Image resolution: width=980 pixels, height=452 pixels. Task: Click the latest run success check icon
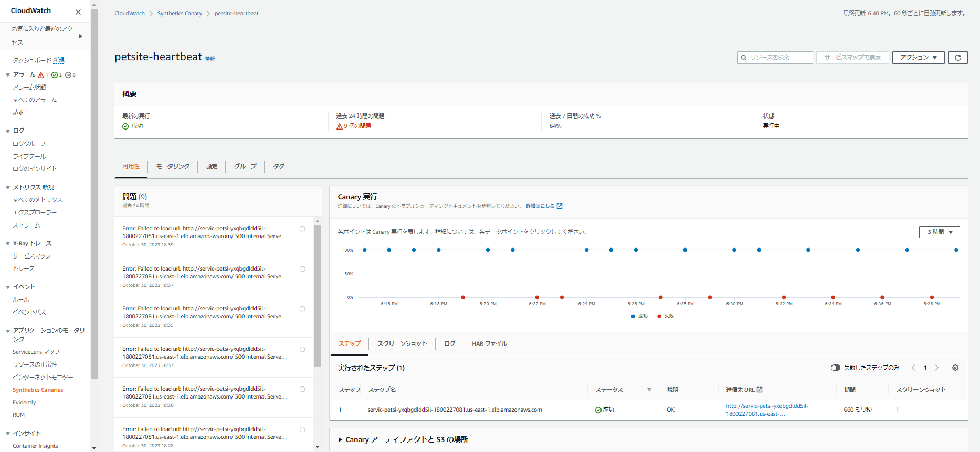click(x=125, y=126)
